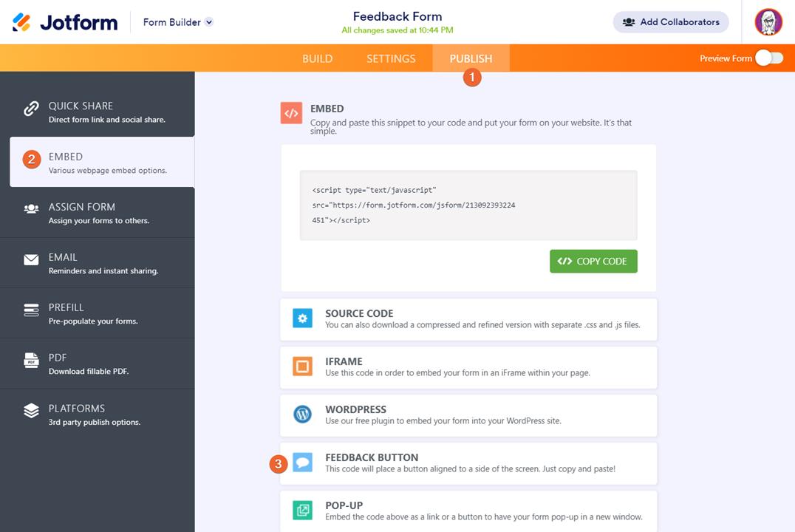Click the Prefill form icon

tap(32, 310)
